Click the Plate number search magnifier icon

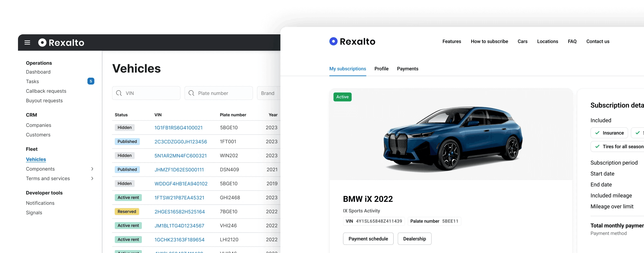192,93
